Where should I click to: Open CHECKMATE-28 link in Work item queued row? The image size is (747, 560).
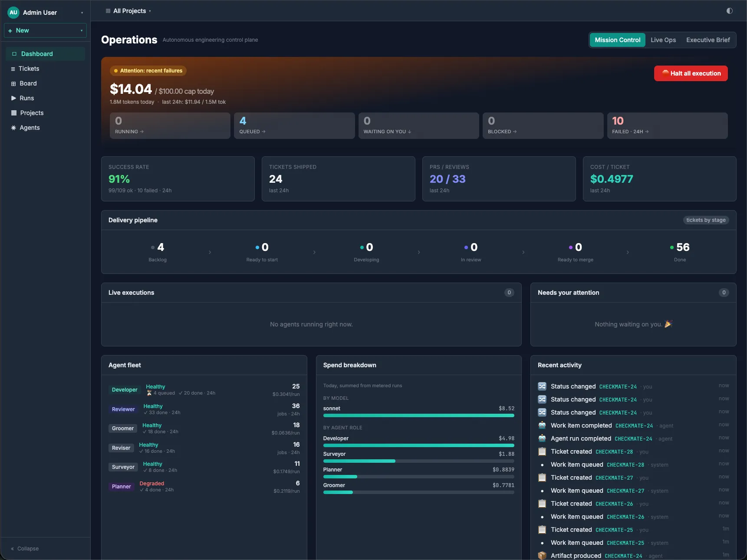click(625, 465)
